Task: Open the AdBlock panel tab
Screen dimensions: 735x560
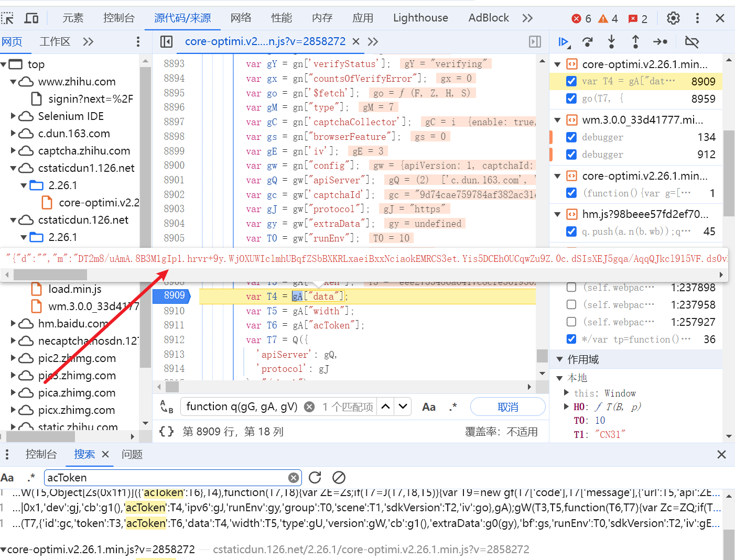Action: click(x=489, y=18)
